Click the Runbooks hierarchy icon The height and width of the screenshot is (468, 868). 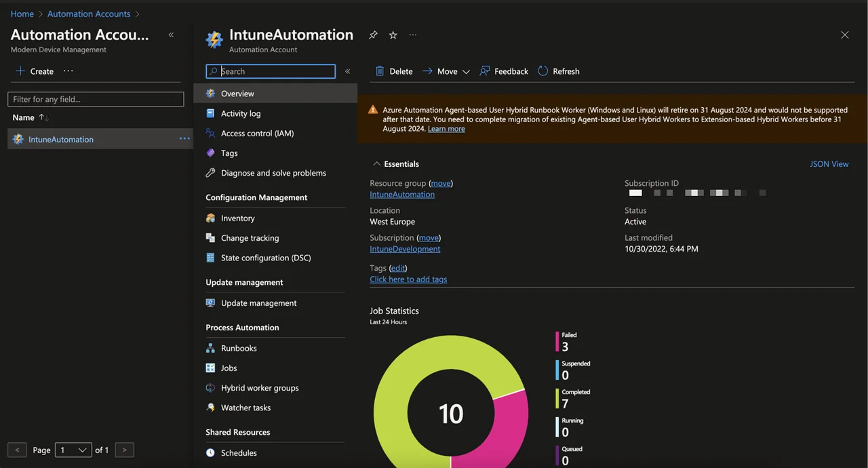tap(210, 348)
